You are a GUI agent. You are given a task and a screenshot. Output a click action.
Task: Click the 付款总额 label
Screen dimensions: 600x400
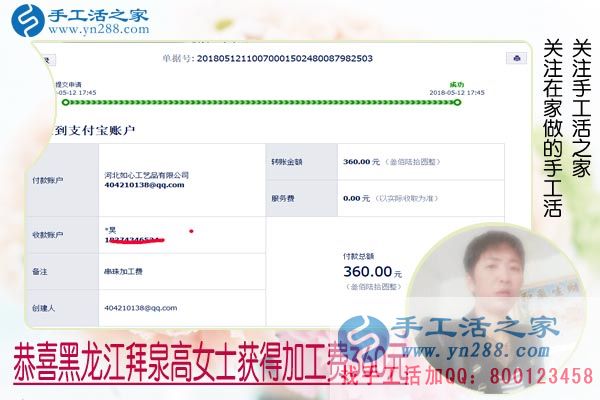pos(359,256)
